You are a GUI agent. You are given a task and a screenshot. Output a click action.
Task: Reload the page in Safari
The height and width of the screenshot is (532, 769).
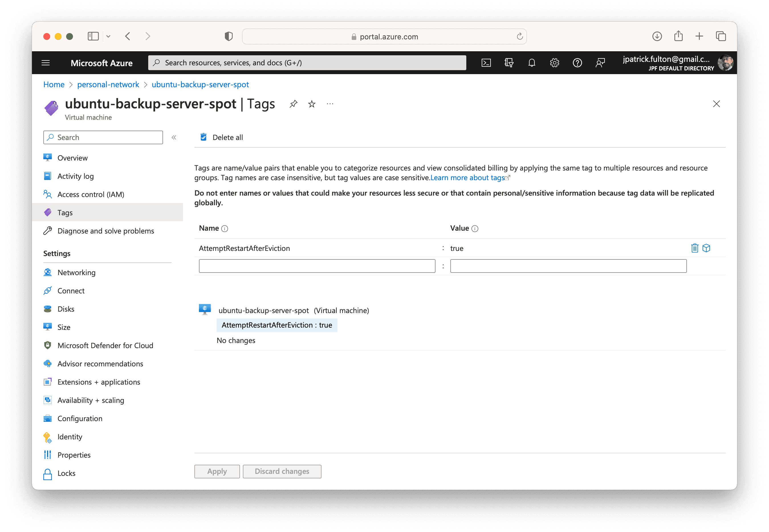(x=519, y=36)
